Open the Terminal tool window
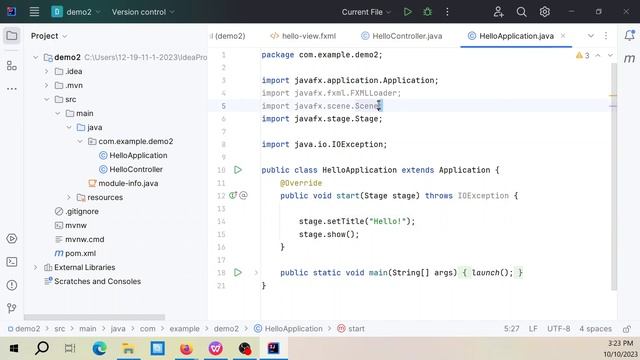 (x=12, y=262)
